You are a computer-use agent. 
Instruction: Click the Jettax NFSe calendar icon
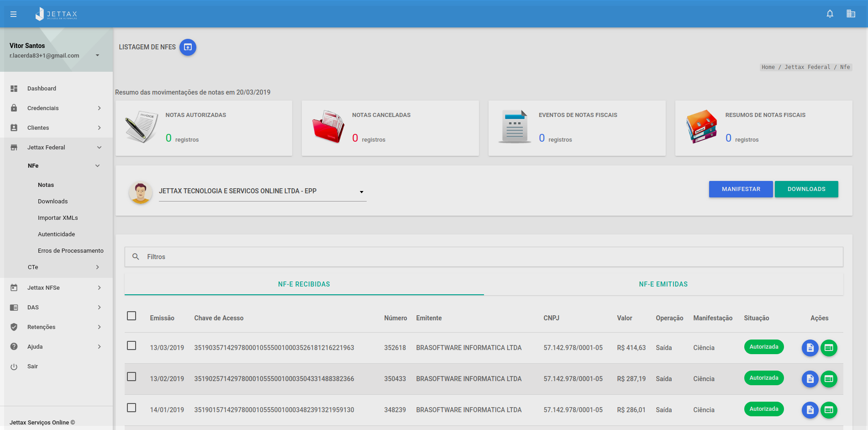14,288
